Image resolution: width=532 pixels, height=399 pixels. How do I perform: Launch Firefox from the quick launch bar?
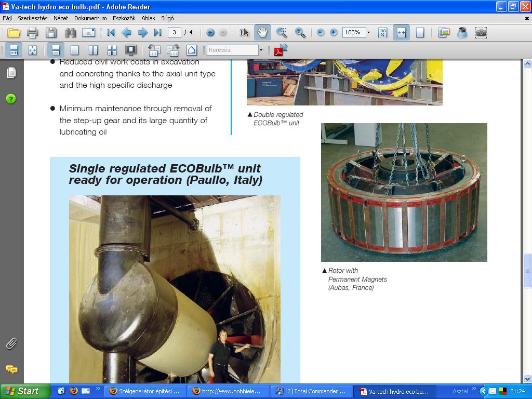(74, 391)
